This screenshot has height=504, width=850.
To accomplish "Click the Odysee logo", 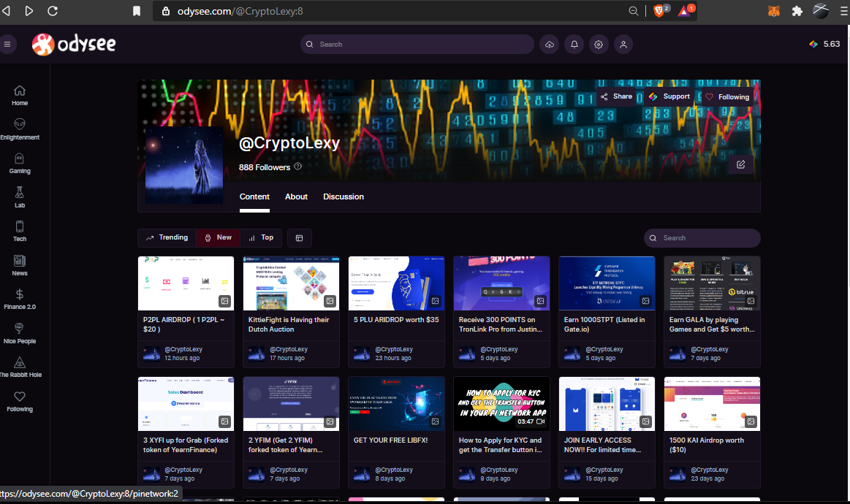I will [x=74, y=45].
